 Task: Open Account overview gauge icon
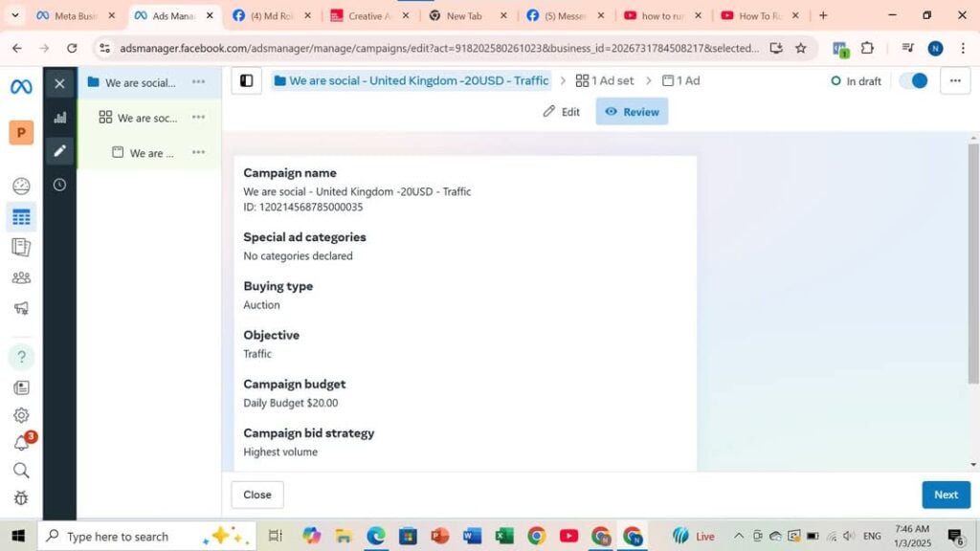click(x=21, y=186)
